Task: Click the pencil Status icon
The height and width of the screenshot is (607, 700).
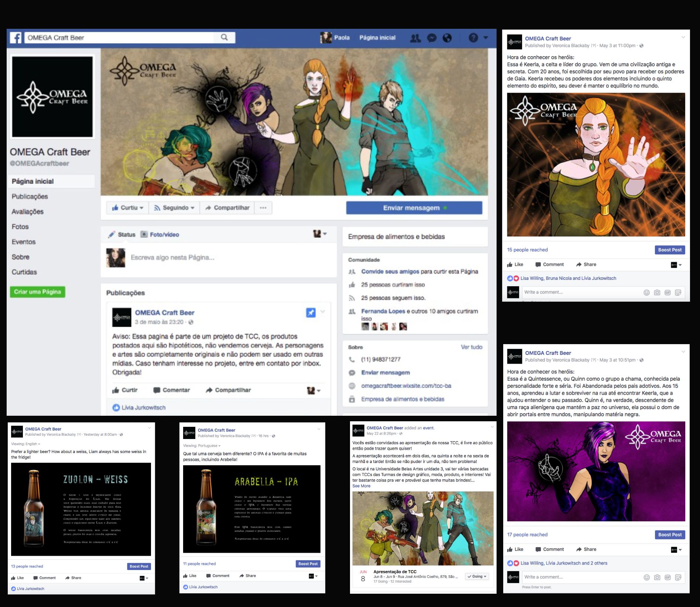Action: tap(111, 234)
